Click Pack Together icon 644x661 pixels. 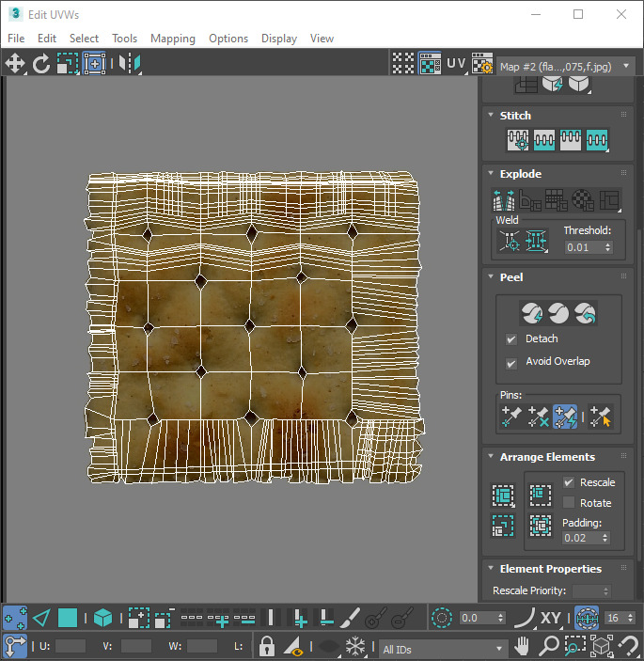pos(541,495)
